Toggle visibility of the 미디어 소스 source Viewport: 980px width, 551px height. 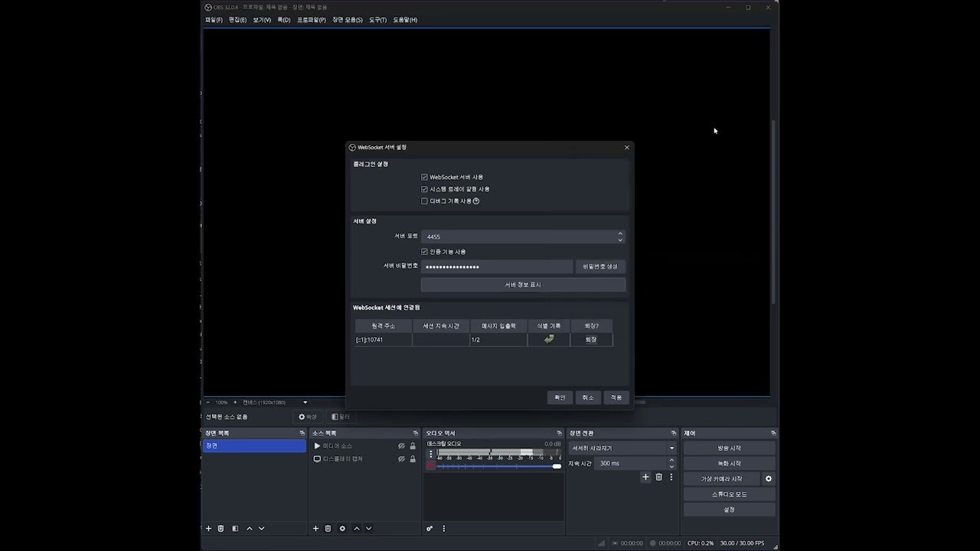coord(401,446)
